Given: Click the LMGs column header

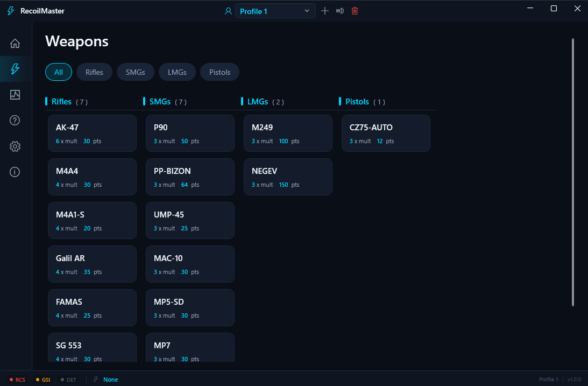Looking at the screenshot, I should 263,102.
